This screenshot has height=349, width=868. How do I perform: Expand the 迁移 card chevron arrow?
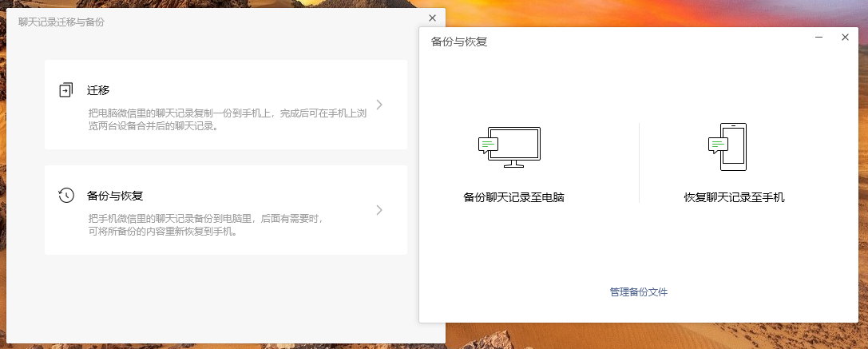point(379,105)
